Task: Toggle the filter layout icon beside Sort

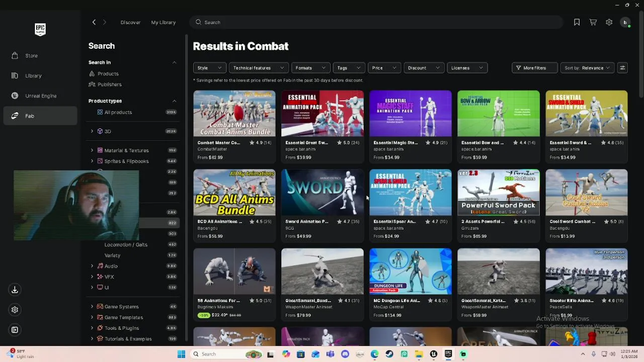Action: (622, 68)
